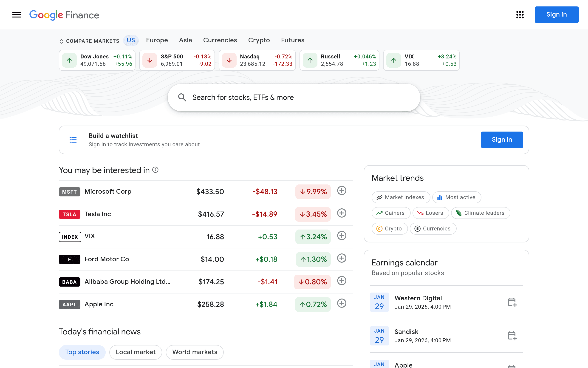Open the Currencies market trends chip

[433, 229]
